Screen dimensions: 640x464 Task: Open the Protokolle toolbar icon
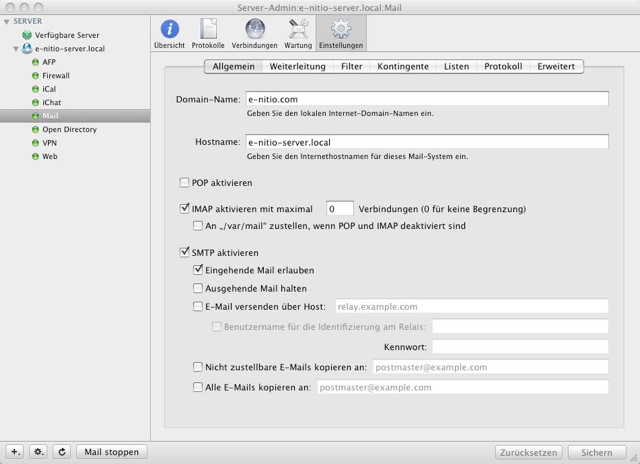[208, 28]
